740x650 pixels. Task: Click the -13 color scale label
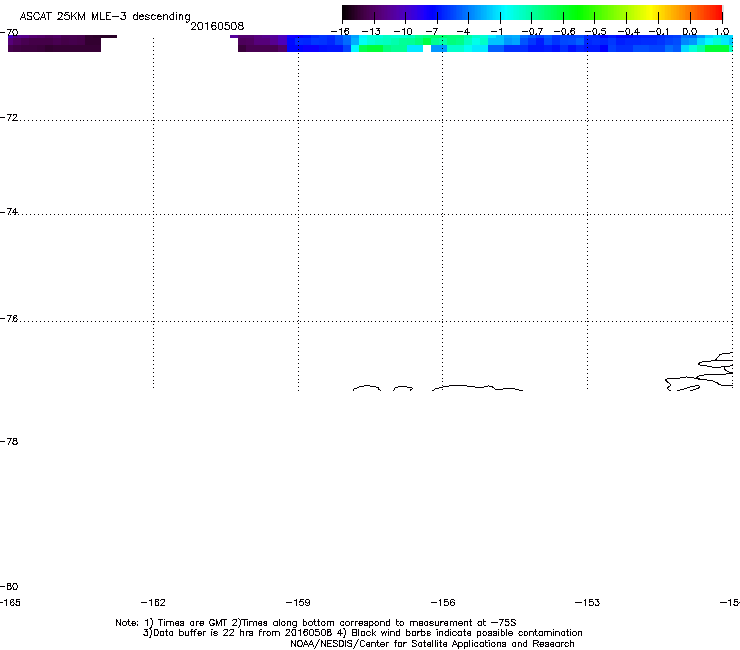pyautogui.click(x=371, y=32)
